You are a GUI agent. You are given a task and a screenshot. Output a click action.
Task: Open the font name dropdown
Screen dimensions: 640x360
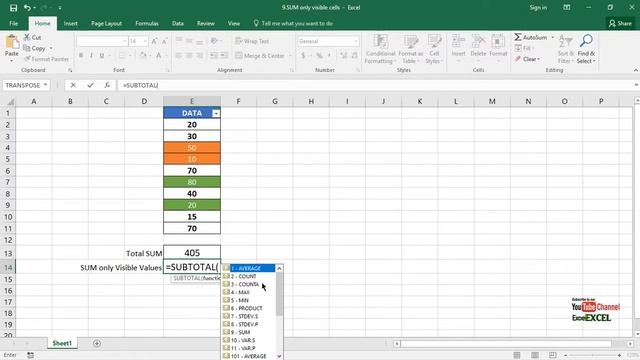point(124,41)
